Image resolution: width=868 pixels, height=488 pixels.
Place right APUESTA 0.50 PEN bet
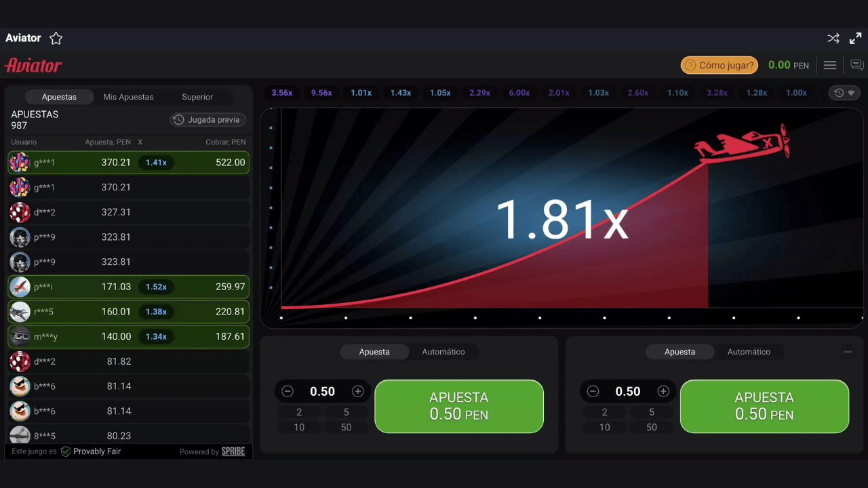tap(764, 406)
